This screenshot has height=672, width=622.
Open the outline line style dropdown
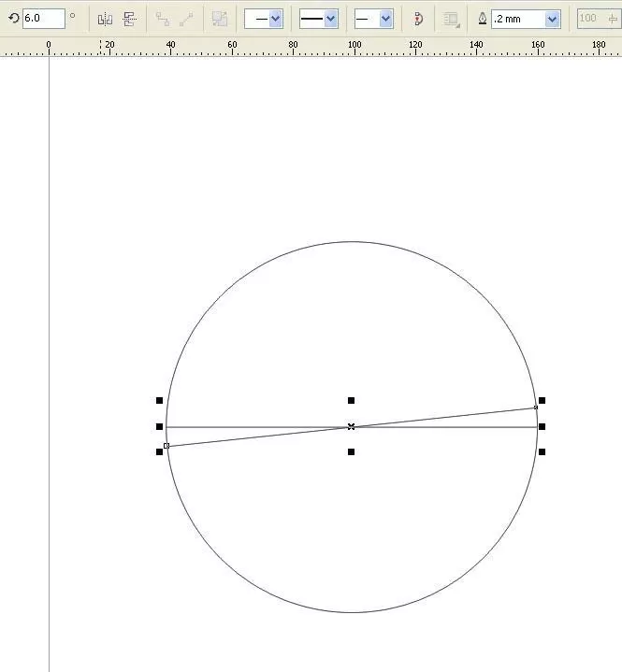click(x=331, y=19)
